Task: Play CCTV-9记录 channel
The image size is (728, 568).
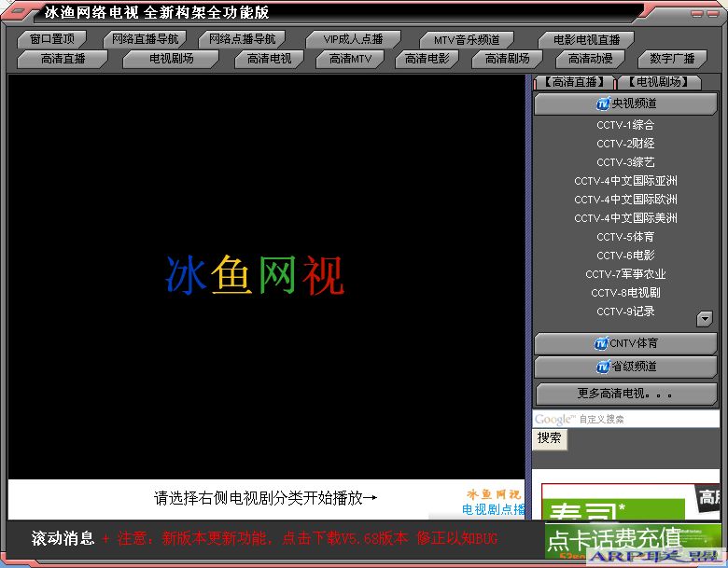Action: coord(625,311)
